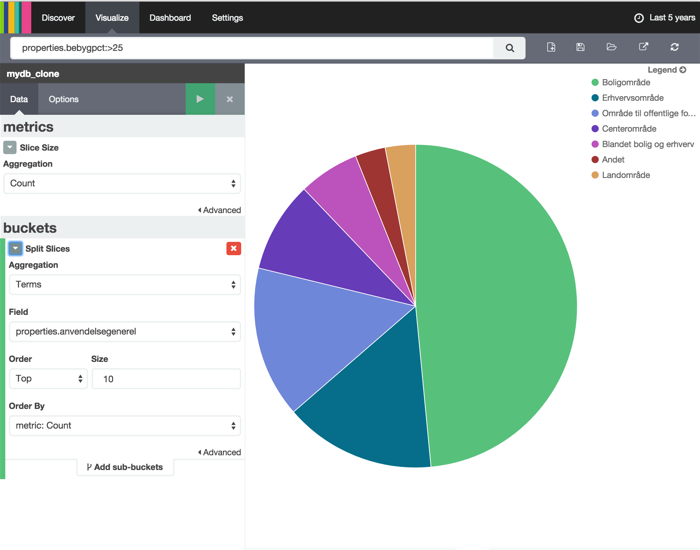
Task: Open the Count aggregation dropdown
Action: 122,183
